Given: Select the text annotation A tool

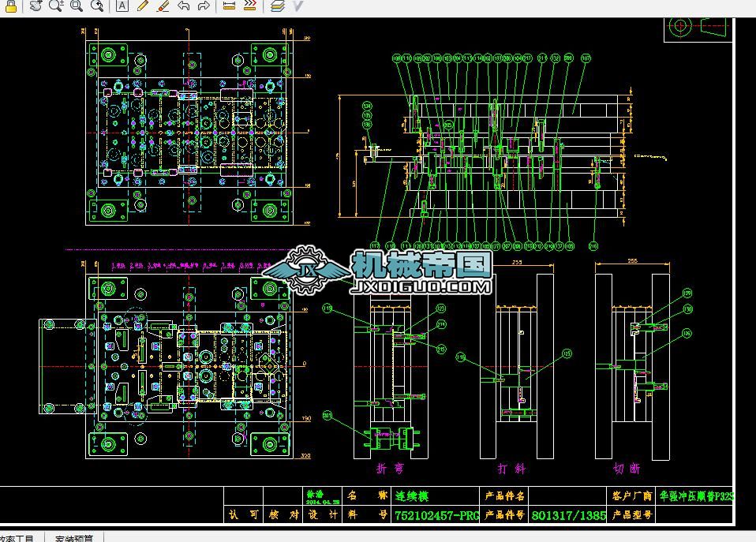Looking at the screenshot, I should coord(122,6).
